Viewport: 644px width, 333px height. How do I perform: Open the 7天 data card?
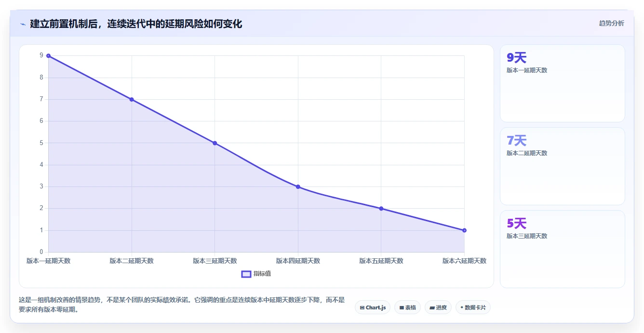pos(563,166)
